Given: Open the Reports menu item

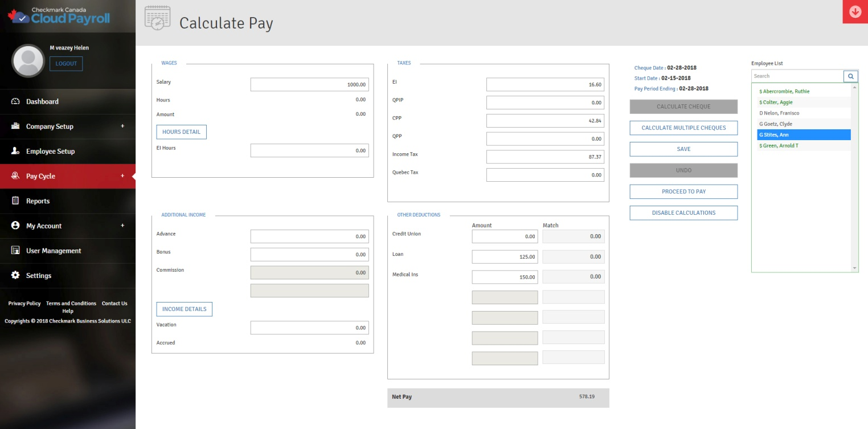Looking at the screenshot, I should pos(38,201).
